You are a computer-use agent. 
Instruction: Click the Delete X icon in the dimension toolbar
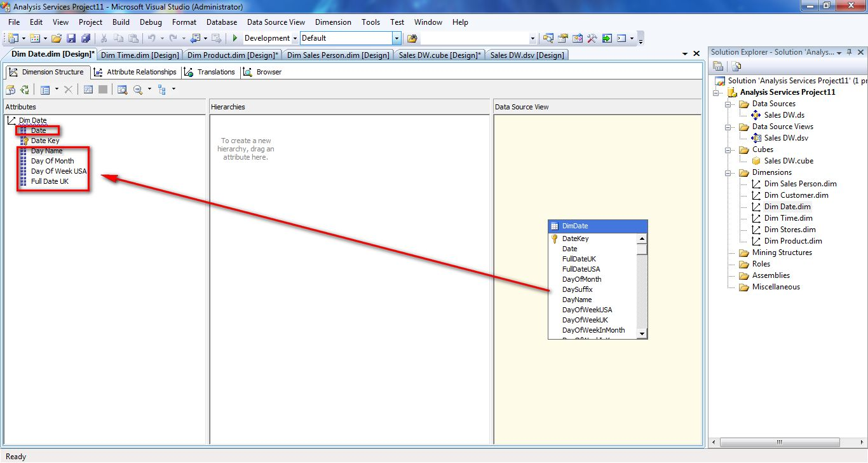tap(68, 90)
